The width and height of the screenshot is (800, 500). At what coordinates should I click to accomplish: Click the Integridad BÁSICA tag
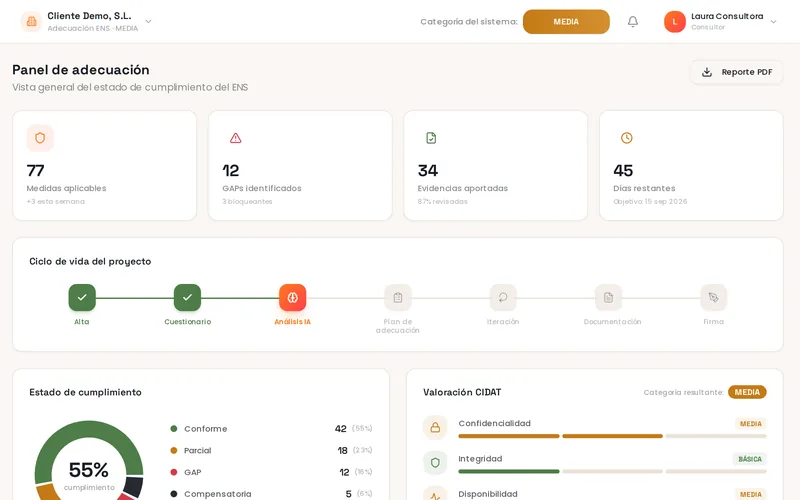pos(749,459)
